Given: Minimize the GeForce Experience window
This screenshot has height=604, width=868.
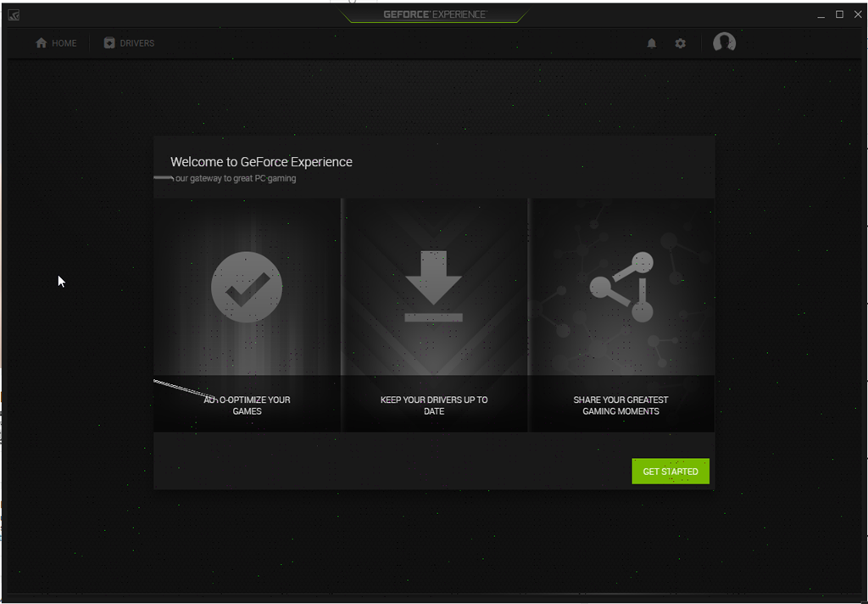Looking at the screenshot, I should tap(821, 14).
